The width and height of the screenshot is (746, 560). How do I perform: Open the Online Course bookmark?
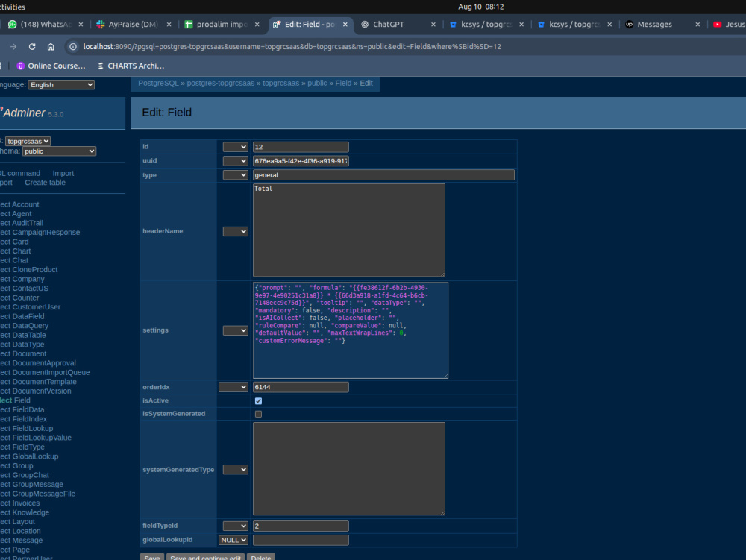click(51, 66)
